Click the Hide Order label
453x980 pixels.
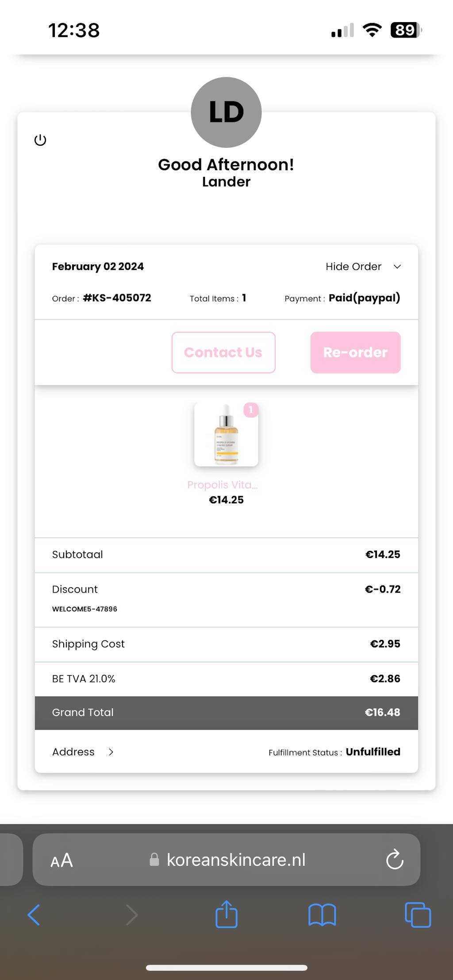[x=353, y=267]
